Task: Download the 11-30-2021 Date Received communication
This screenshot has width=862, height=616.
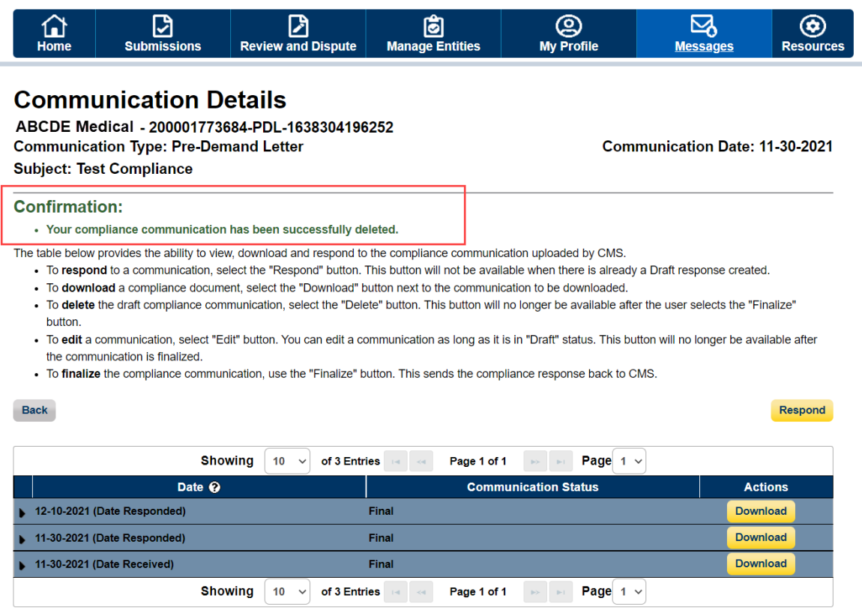Action: pos(760,564)
